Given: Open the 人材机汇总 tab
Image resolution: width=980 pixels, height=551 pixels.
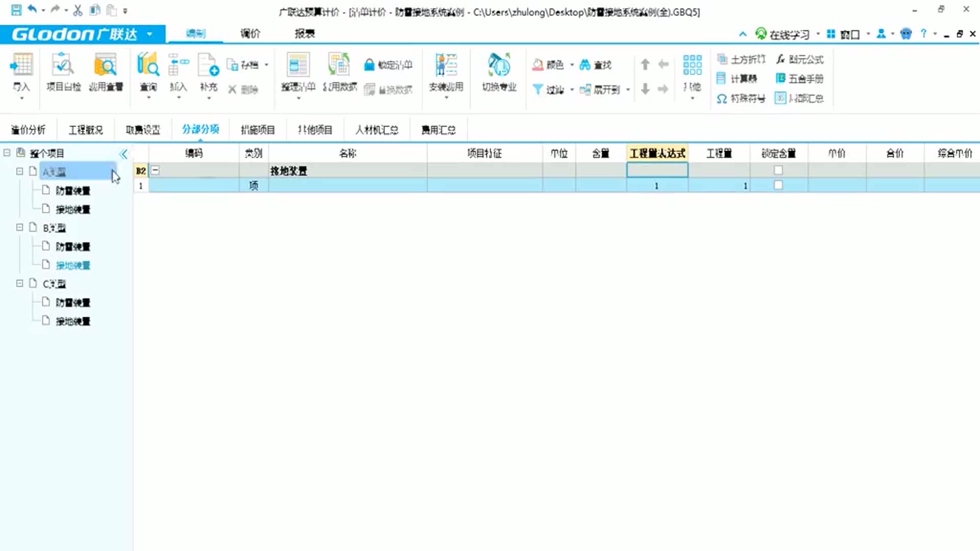Looking at the screenshot, I should (377, 130).
